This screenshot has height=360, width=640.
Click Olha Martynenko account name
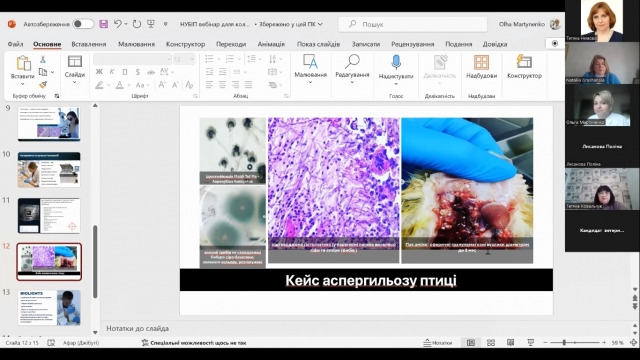click(522, 24)
